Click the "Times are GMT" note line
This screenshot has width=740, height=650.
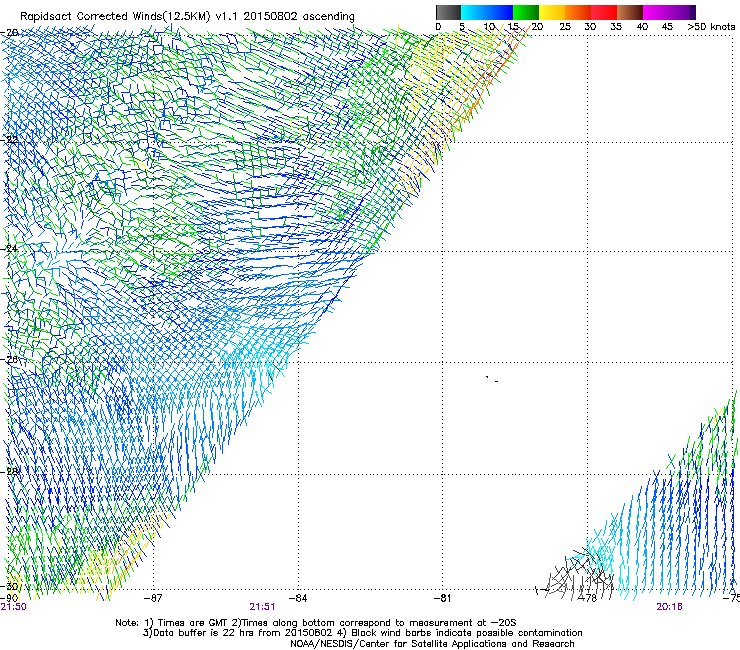tap(315, 623)
